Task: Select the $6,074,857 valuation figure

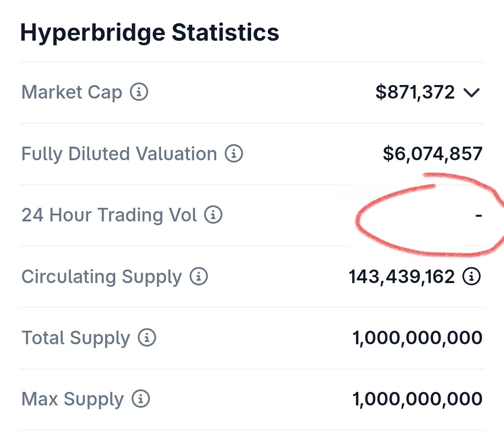Action: (x=432, y=154)
